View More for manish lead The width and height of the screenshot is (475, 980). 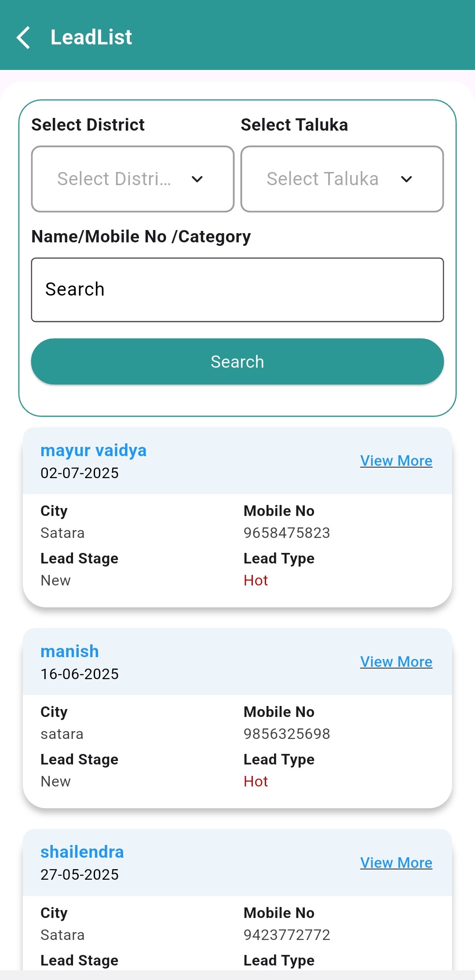point(396,662)
